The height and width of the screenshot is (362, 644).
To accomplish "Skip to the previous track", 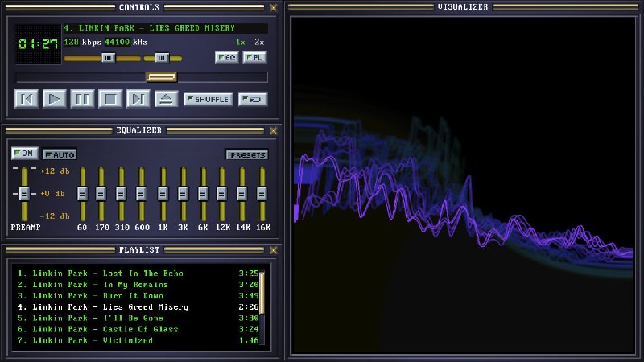I will coord(27,99).
